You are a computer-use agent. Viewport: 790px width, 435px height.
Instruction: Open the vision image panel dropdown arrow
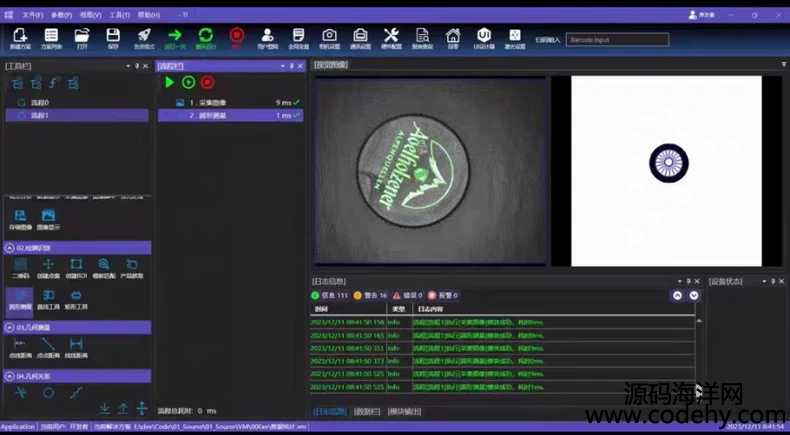(x=783, y=65)
